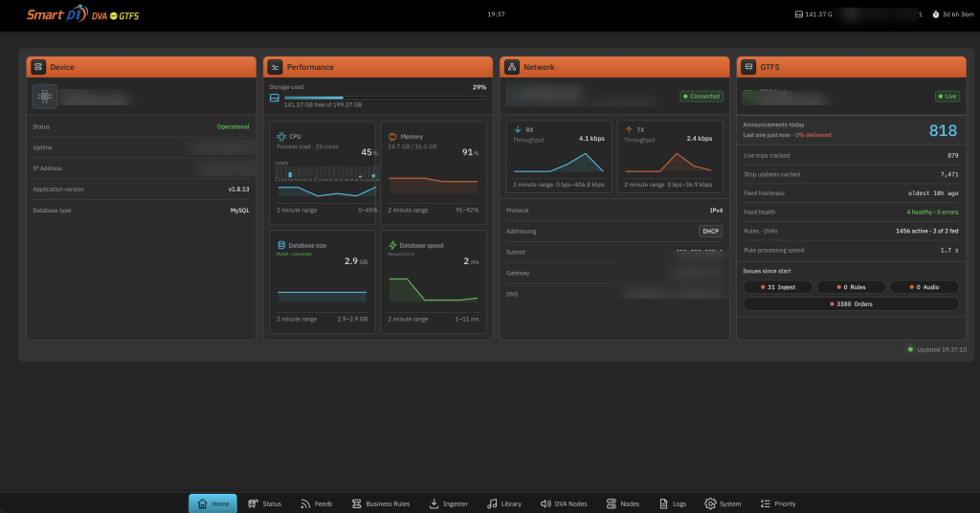Open Business Rules tab
This screenshot has height=513, width=980.
[x=381, y=503]
